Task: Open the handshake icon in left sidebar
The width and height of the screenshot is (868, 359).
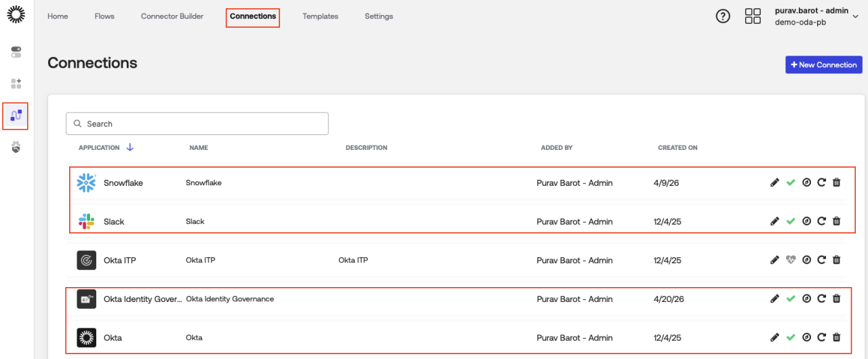Action: tap(16, 147)
